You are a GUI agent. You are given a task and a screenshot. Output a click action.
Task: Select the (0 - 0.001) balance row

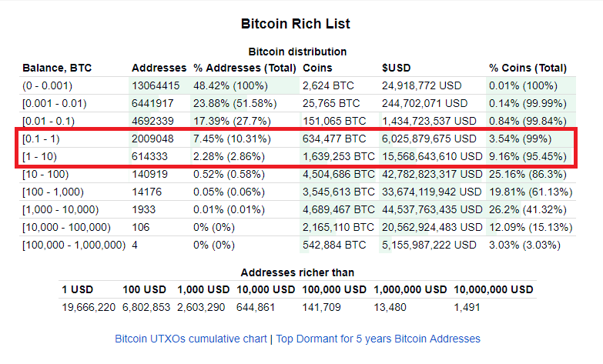[298, 85]
